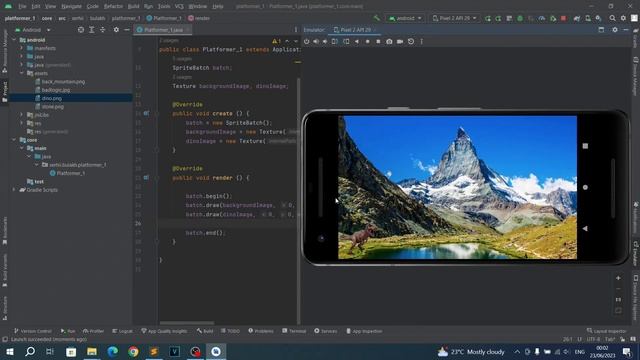Click the editor horizontal scrollbar

(187, 323)
